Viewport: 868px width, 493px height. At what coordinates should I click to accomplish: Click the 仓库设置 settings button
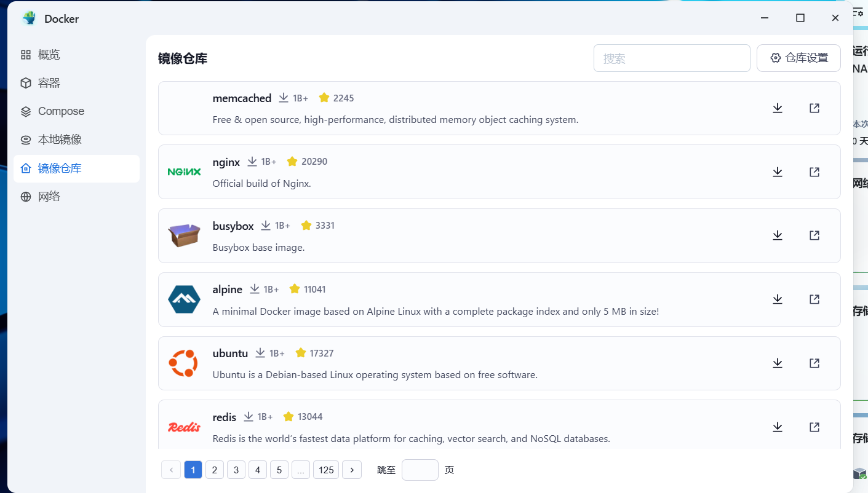pos(798,58)
